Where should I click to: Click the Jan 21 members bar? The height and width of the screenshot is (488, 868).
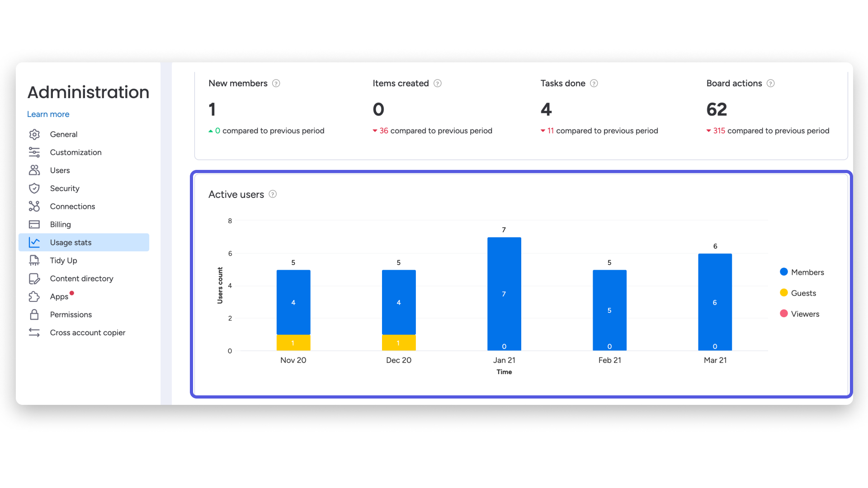tap(504, 294)
